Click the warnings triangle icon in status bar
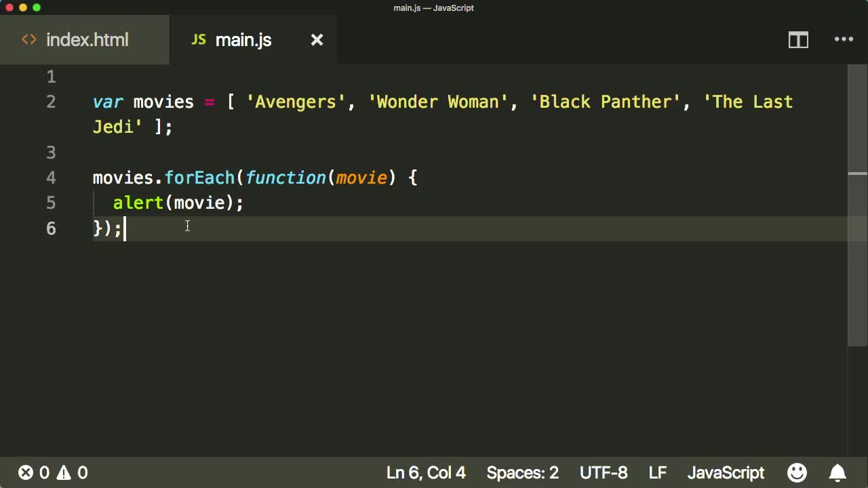This screenshot has height=488, width=868. (x=64, y=472)
